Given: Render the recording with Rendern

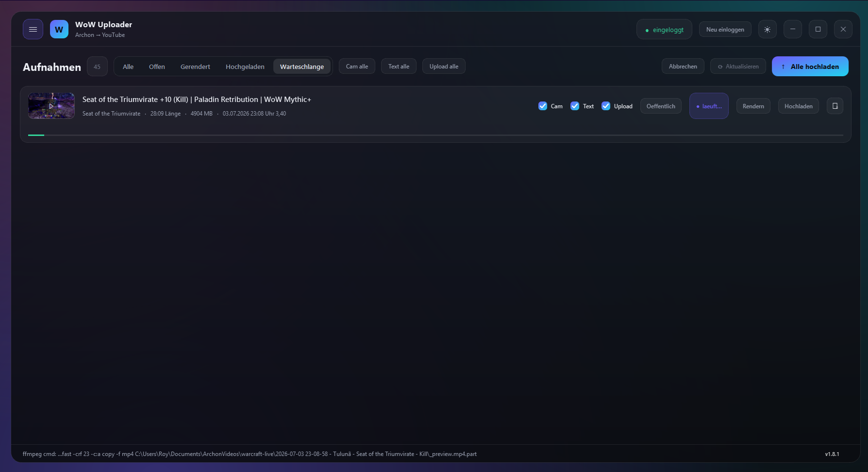Looking at the screenshot, I should pyautogui.click(x=753, y=106).
